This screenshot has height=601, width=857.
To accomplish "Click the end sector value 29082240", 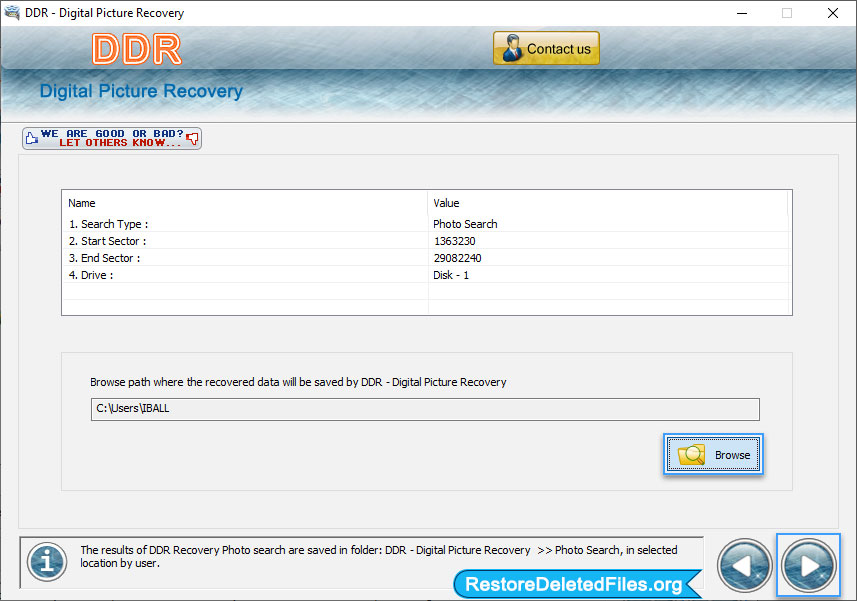I will (457, 258).
